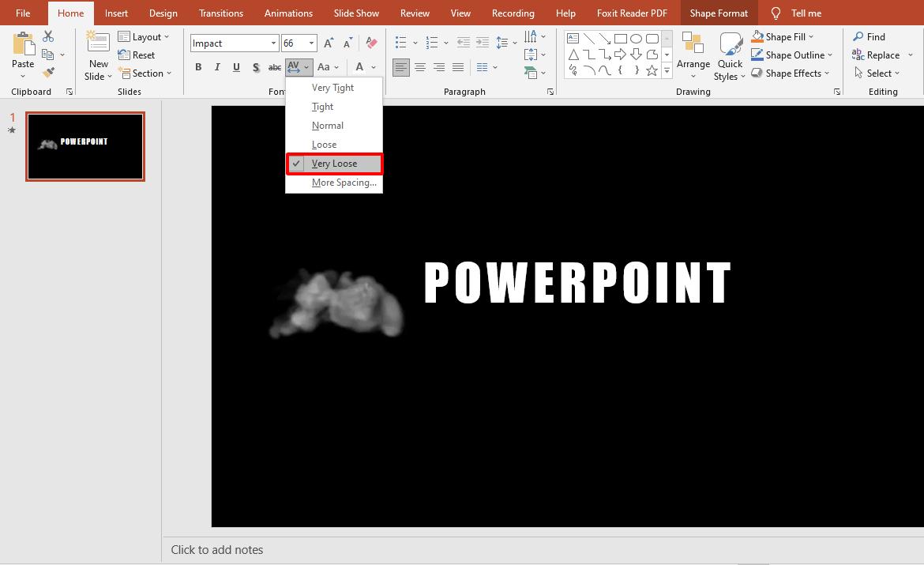Open the font family dropdown
Viewport: 924px width, 565px height.
click(x=272, y=43)
